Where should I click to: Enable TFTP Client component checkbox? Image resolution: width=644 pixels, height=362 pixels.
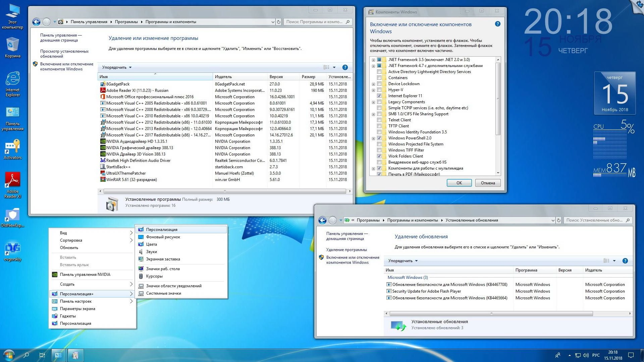(379, 126)
